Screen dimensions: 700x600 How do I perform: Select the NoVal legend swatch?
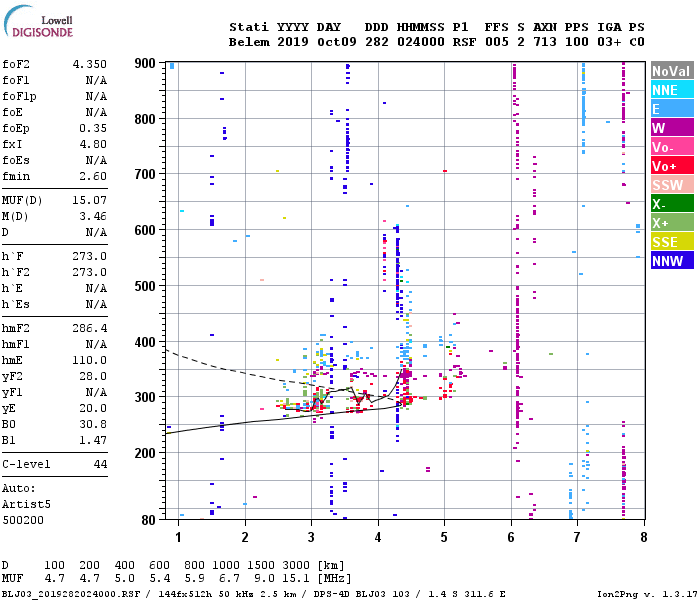[672, 71]
